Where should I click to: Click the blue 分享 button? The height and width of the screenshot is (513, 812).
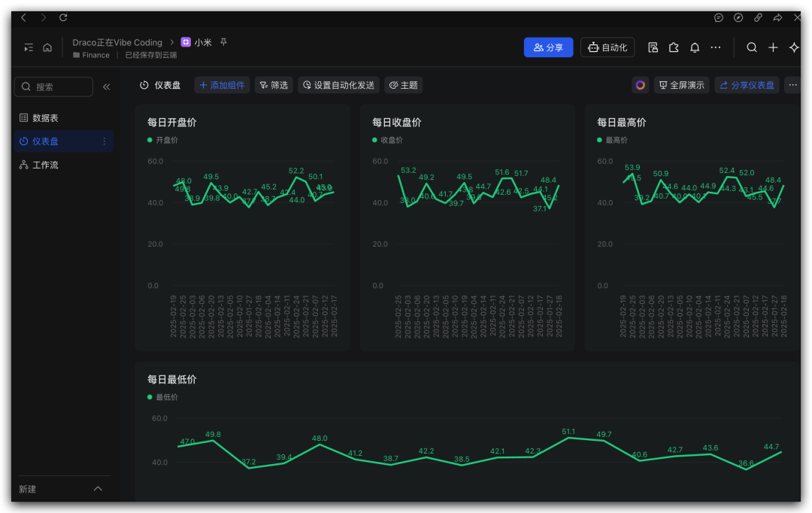(548, 47)
